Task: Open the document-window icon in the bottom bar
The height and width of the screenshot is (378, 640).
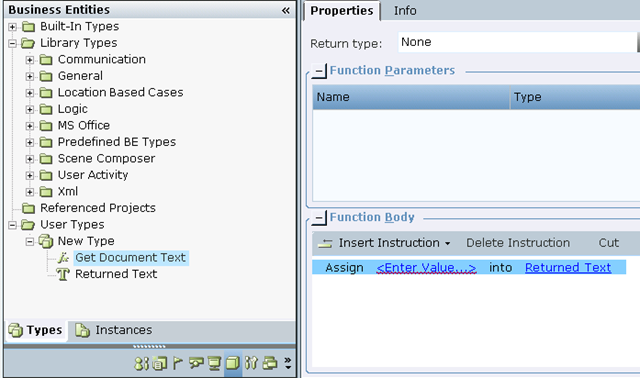Action: coord(160,363)
